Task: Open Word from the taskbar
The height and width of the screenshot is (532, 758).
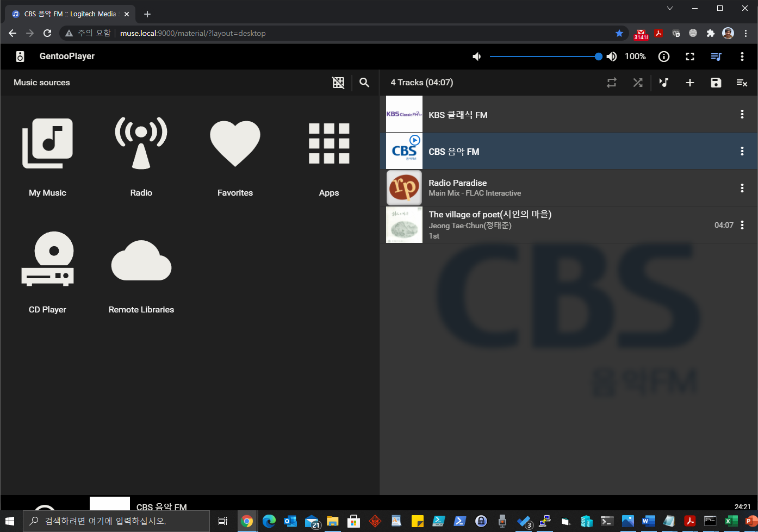Action: click(x=648, y=521)
